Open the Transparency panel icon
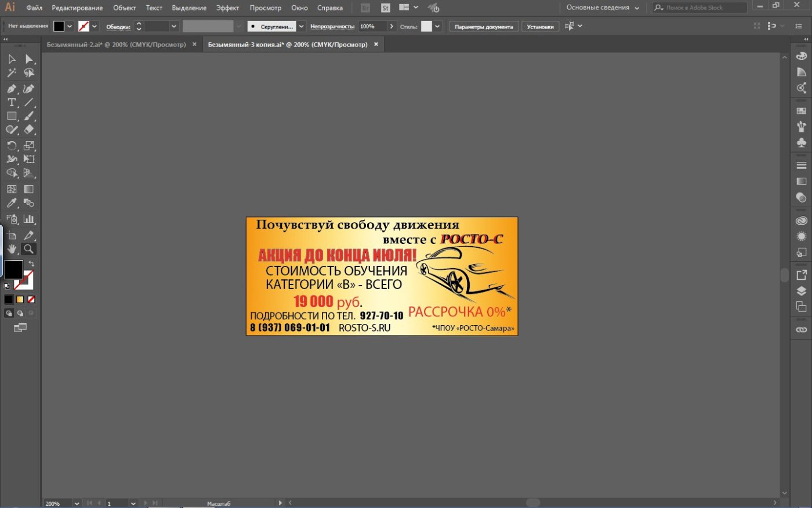The height and width of the screenshot is (508, 812). click(x=802, y=197)
